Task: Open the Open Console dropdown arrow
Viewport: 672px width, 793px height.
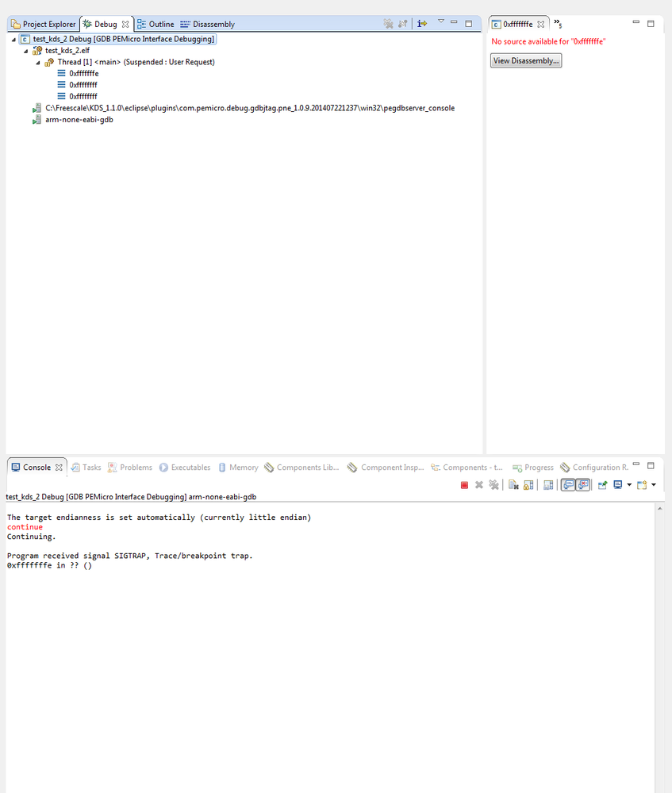Action: tap(652, 484)
